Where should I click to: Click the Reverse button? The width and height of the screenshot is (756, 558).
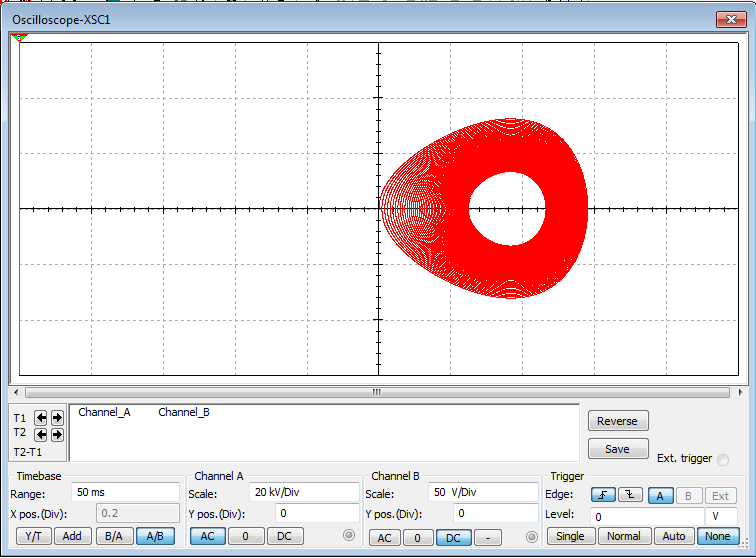[618, 421]
